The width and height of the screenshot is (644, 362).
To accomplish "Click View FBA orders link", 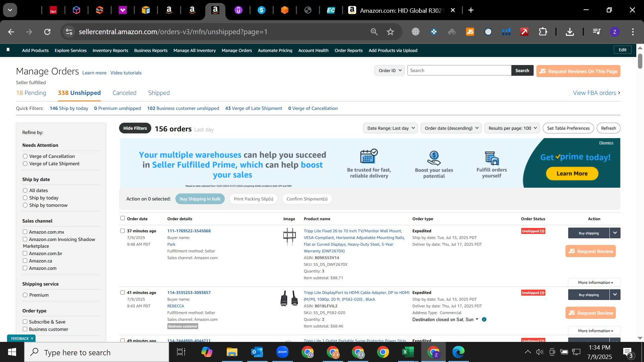I will (x=596, y=93).
